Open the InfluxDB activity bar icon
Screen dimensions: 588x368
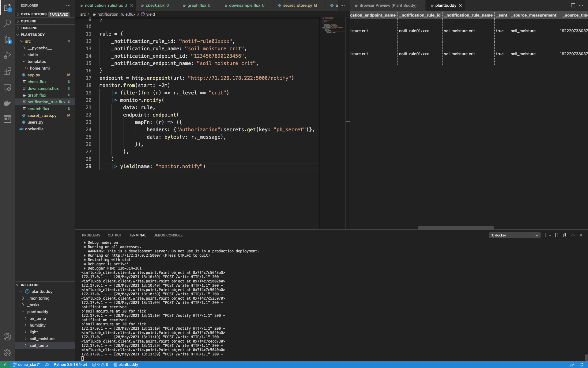coord(7,119)
